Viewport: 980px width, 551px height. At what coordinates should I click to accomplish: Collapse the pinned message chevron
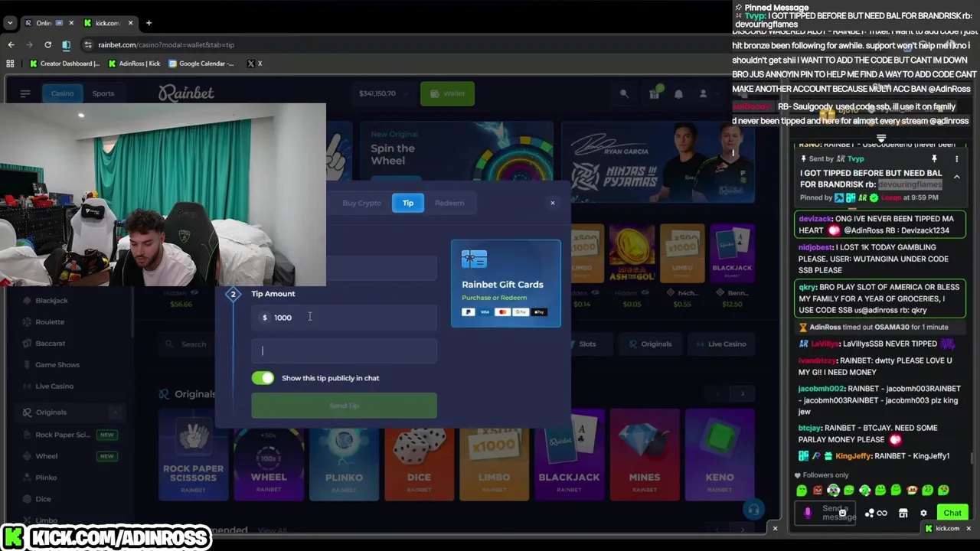coord(956,177)
